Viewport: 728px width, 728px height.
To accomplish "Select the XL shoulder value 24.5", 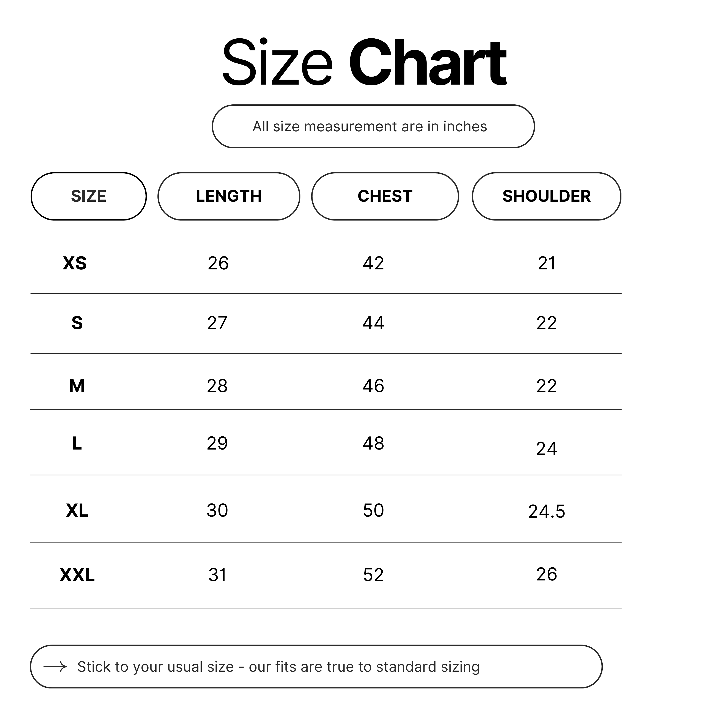I will 546,511.
